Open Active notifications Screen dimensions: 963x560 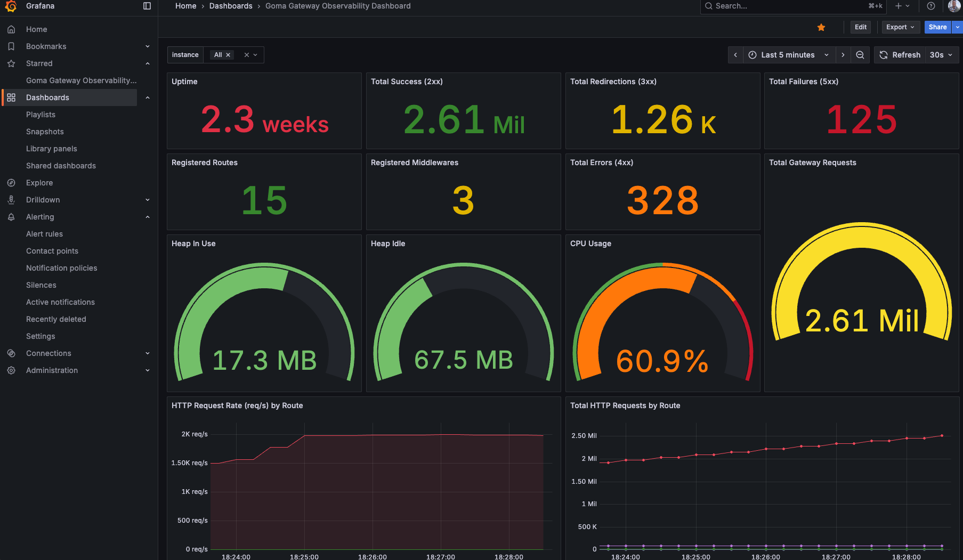click(60, 302)
